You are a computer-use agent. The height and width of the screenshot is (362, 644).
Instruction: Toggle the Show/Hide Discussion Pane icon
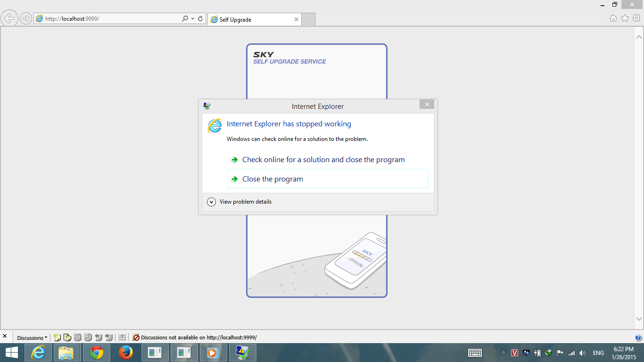click(122, 337)
